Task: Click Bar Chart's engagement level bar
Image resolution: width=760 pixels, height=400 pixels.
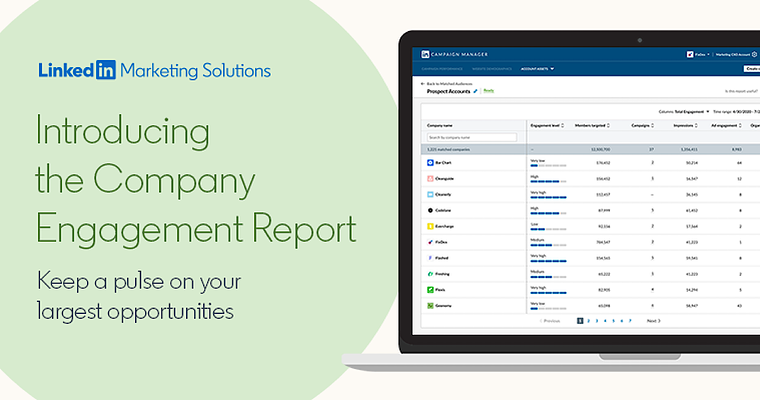Action: (548, 166)
